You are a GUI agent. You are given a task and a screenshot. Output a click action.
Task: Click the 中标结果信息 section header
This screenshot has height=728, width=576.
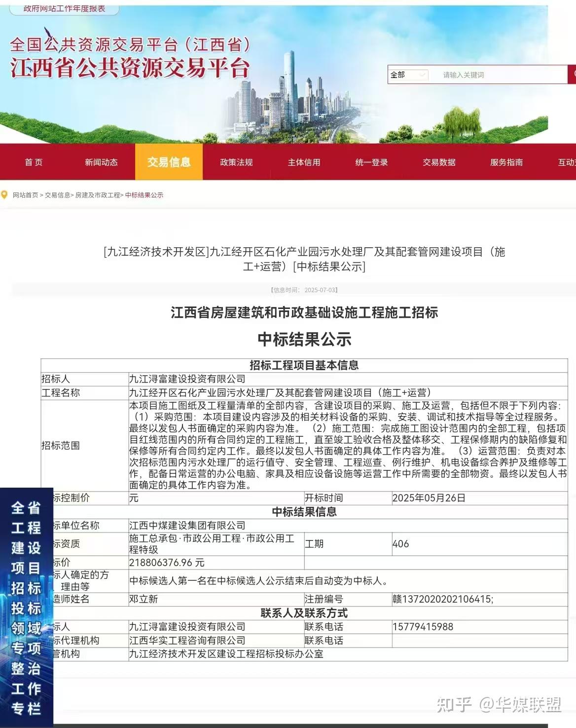click(304, 512)
